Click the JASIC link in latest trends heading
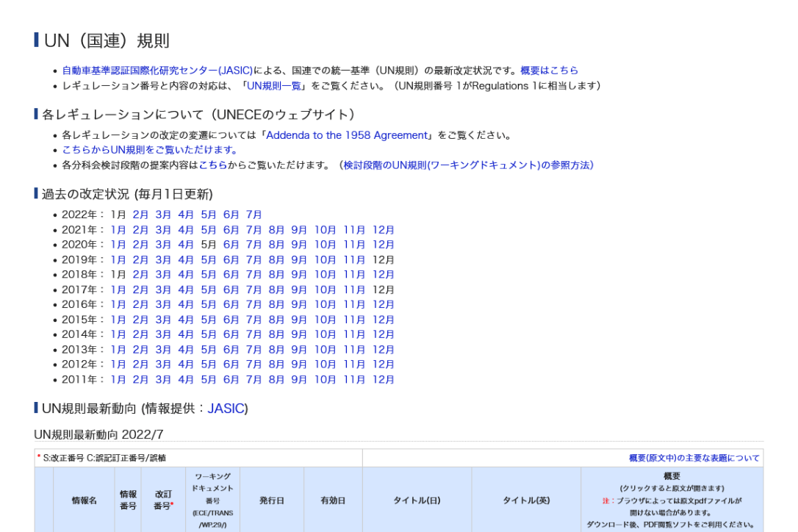This screenshot has height=532, width=798. 226,409
